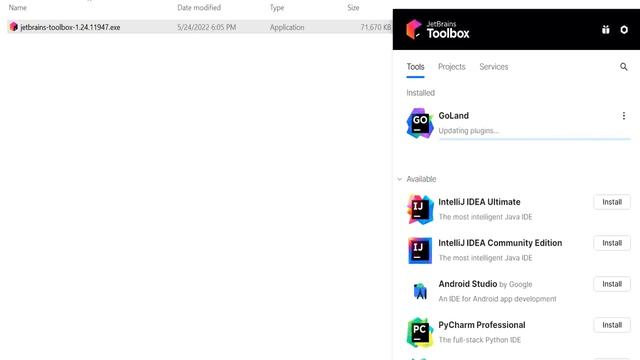The width and height of the screenshot is (640, 360).
Task: Click Android Studio title text
Action: (468, 284)
